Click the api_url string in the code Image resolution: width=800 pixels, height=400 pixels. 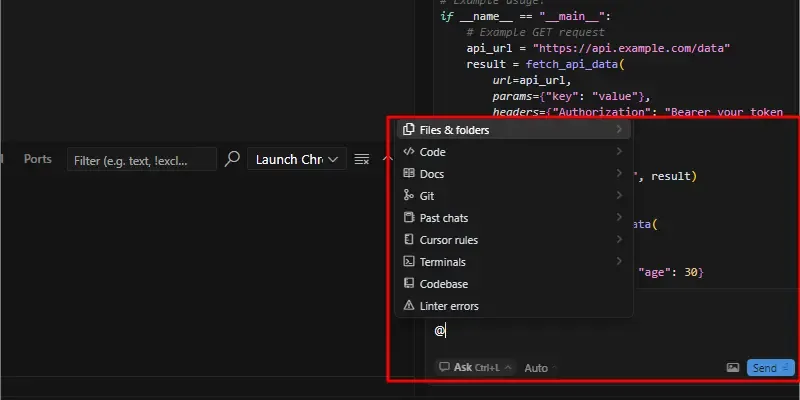[x=632, y=48]
